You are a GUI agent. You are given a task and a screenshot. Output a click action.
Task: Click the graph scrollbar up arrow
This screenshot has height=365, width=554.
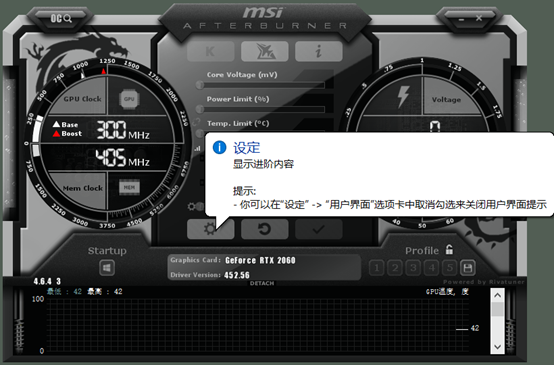click(497, 295)
